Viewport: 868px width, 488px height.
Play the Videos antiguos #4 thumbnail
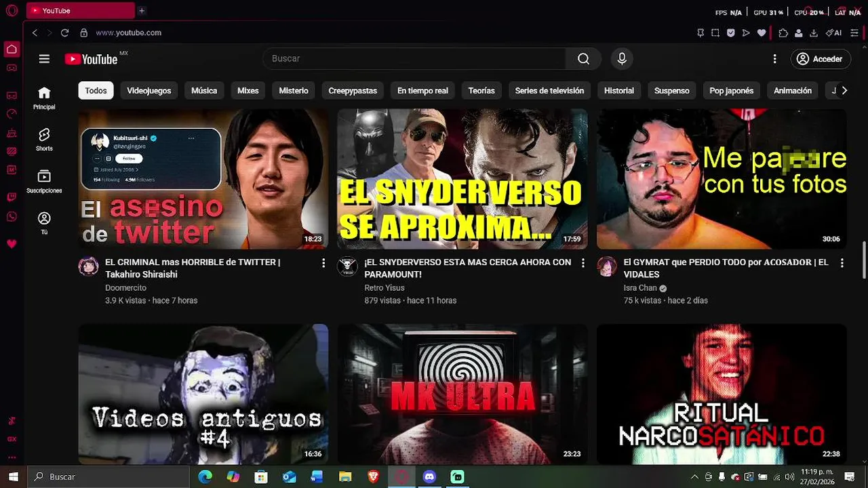(203, 394)
